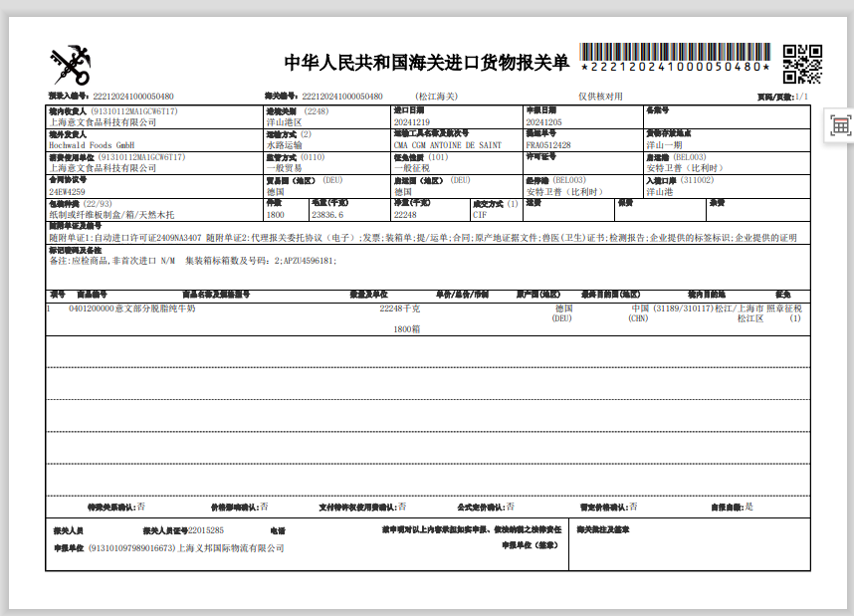The width and height of the screenshot is (854, 616).
Task: Click the QR code in the header
Action: coord(802,65)
